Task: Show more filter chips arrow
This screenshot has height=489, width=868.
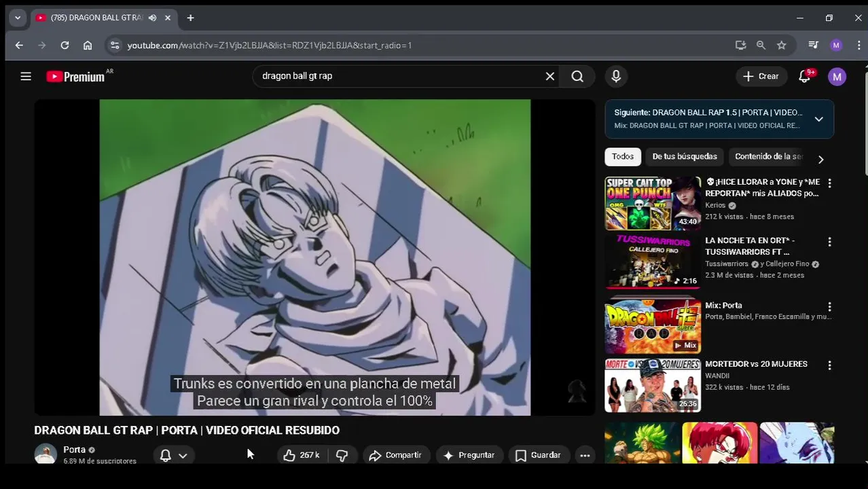Action: tap(820, 160)
